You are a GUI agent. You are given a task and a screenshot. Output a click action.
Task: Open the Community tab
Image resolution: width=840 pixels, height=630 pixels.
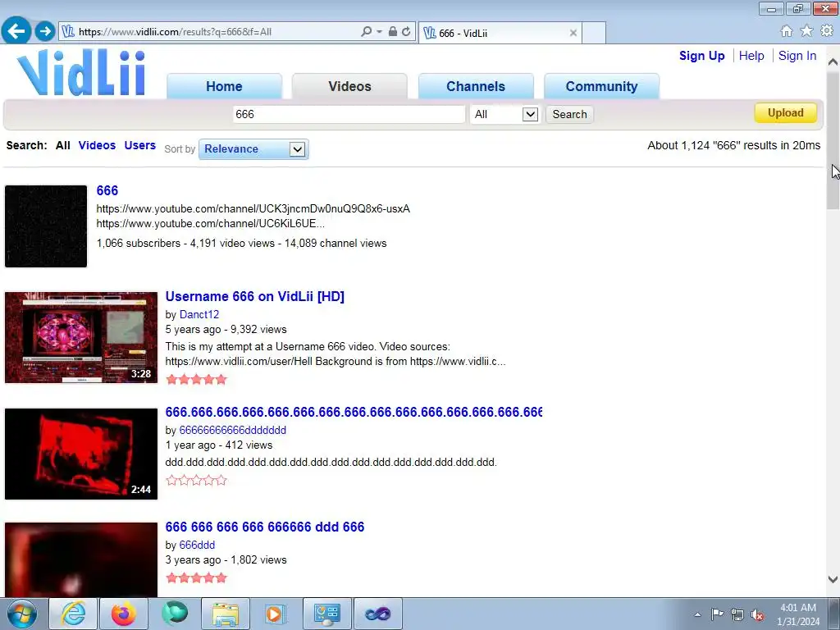(601, 86)
